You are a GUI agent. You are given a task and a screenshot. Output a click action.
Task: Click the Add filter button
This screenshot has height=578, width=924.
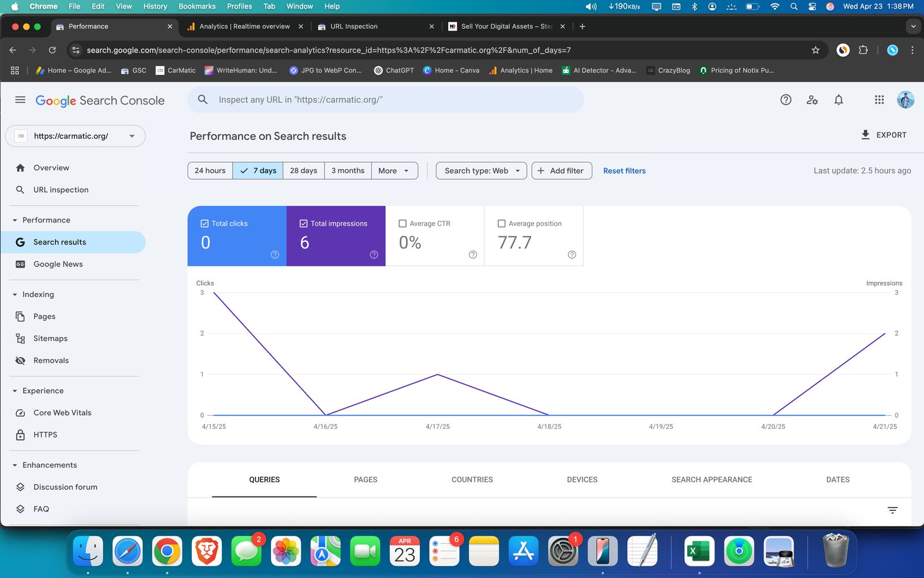[561, 171]
